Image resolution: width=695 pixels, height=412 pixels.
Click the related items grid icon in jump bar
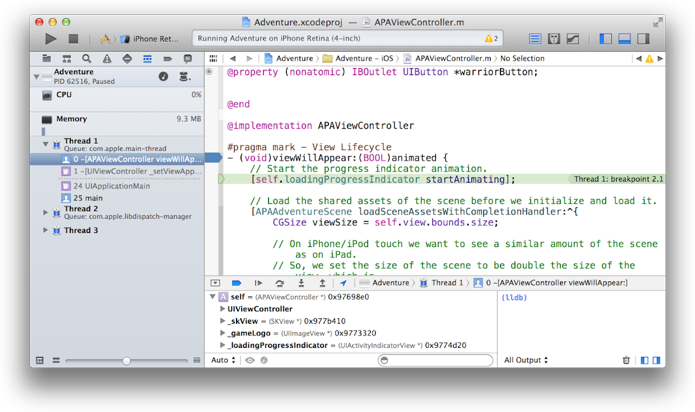[x=213, y=58]
